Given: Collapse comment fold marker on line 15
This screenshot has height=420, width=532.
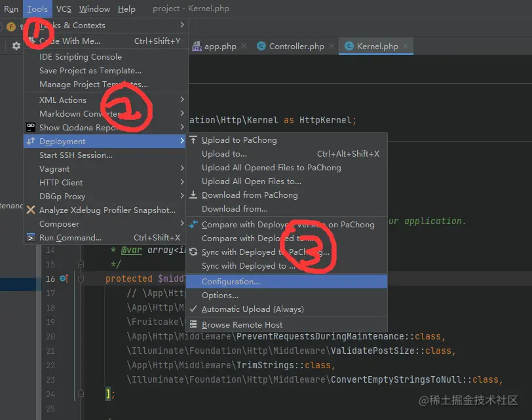Looking at the screenshot, I should (x=81, y=264).
